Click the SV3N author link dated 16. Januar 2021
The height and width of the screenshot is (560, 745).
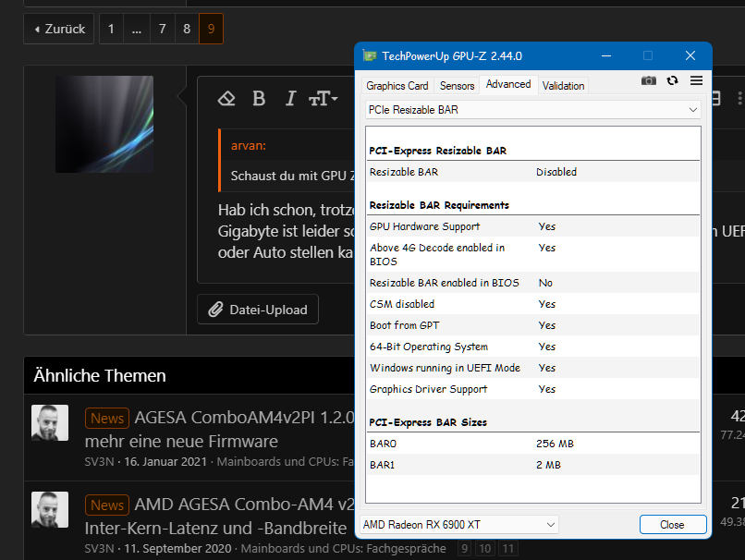click(x=99, y=462)
